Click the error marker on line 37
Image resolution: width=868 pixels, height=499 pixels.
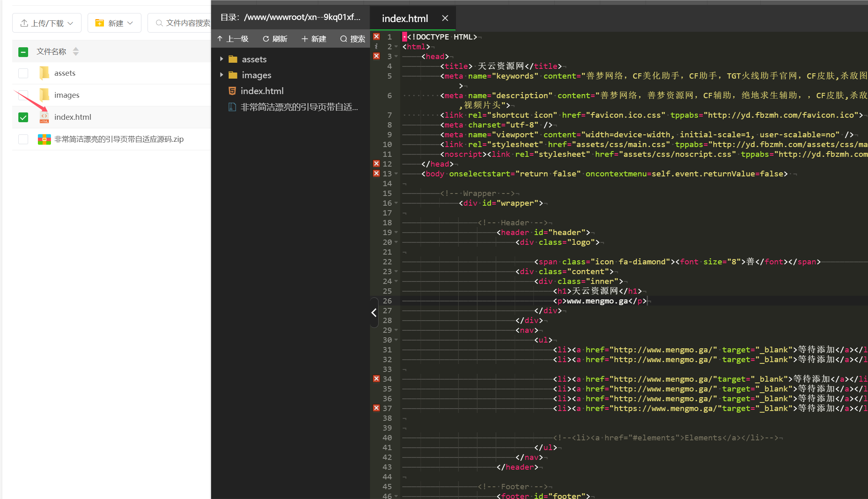tap(377, 408)
